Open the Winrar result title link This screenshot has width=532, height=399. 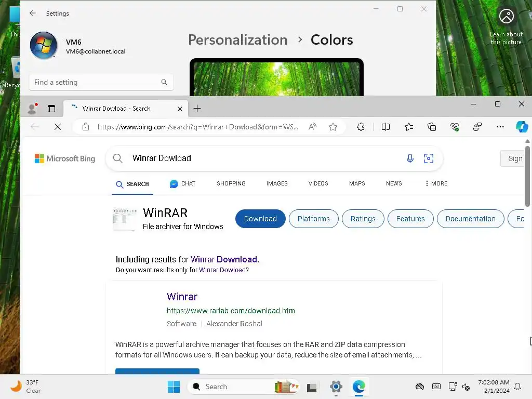pyautogui.click(x=182, y=297)
